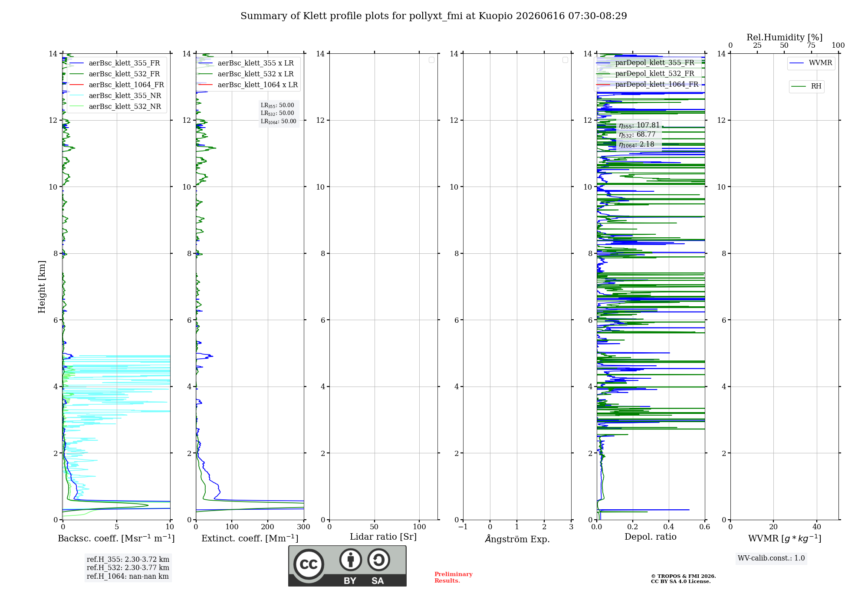Click the blue WVMR legend line
This screenshot has height=590, width=868.
797,63
